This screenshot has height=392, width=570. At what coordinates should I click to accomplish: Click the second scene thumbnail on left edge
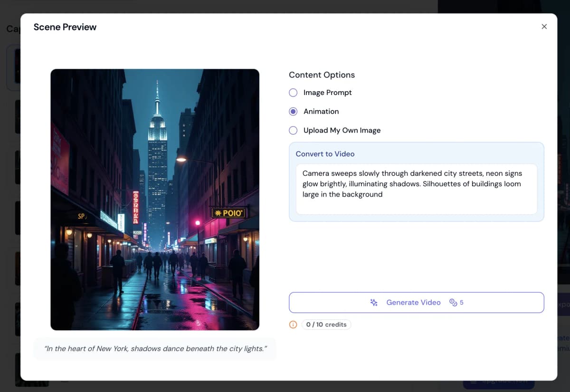[17, 116]
